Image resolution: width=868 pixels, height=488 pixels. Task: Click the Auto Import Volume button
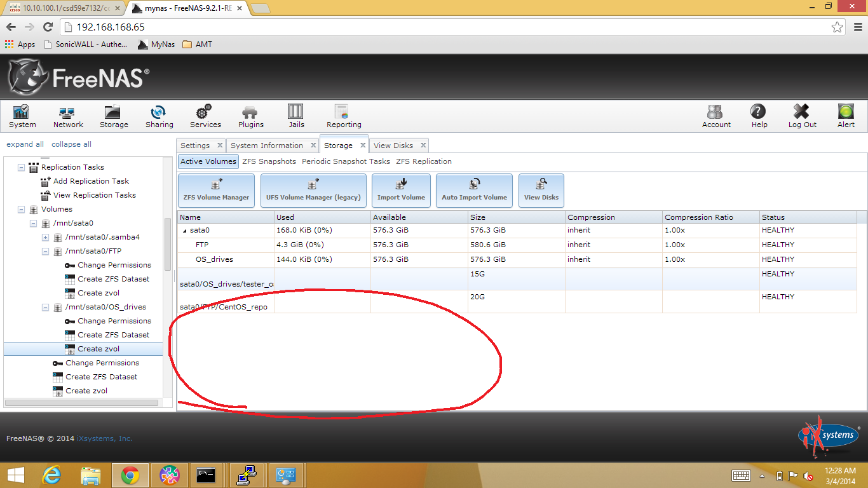[474, 191]
